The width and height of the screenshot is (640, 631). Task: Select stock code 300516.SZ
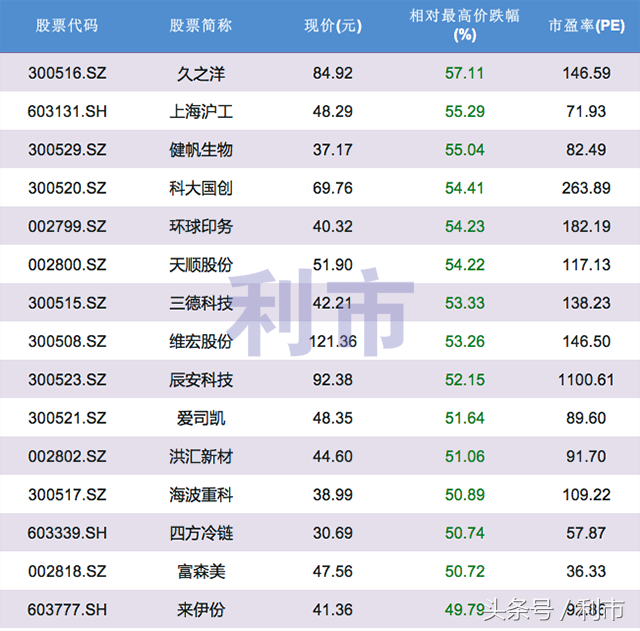(x=67, y=73)
